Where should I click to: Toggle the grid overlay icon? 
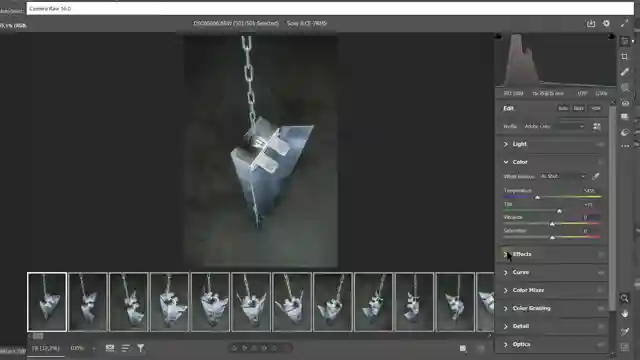[624, 347]
